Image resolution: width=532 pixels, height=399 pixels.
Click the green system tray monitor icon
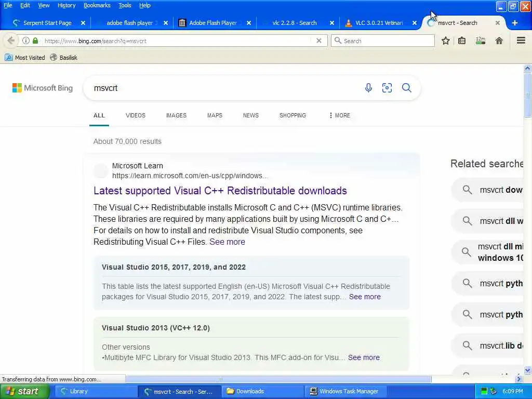[484, 391]
